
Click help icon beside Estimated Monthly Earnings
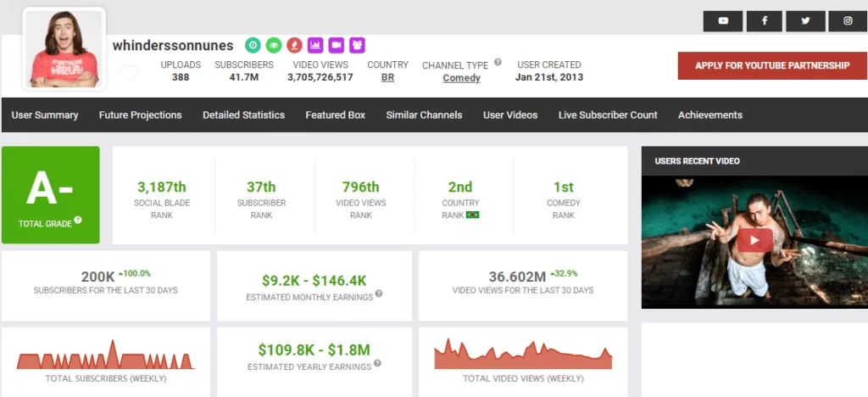point(379,294)
